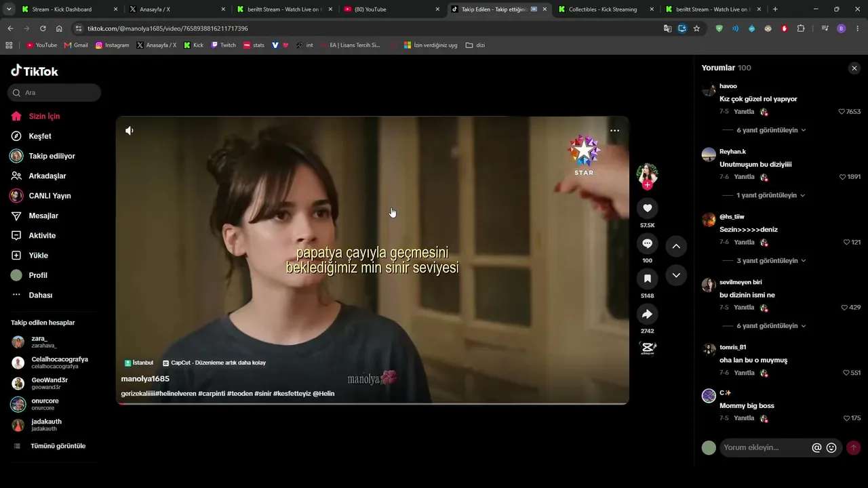The width and height of the screenshot is (868, 488).
Task: Open the manolya1685 username under the video
Action: tap(145, 379)
